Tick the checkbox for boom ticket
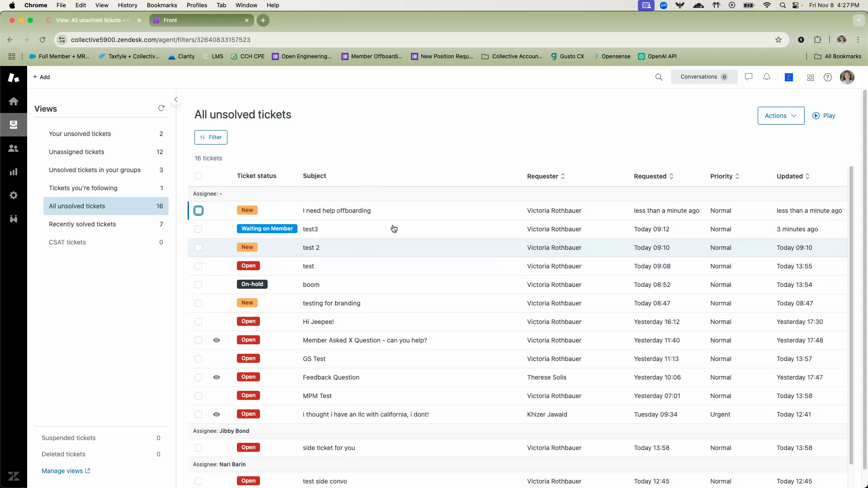Viewport: 868px width, 488px height. 198,285
